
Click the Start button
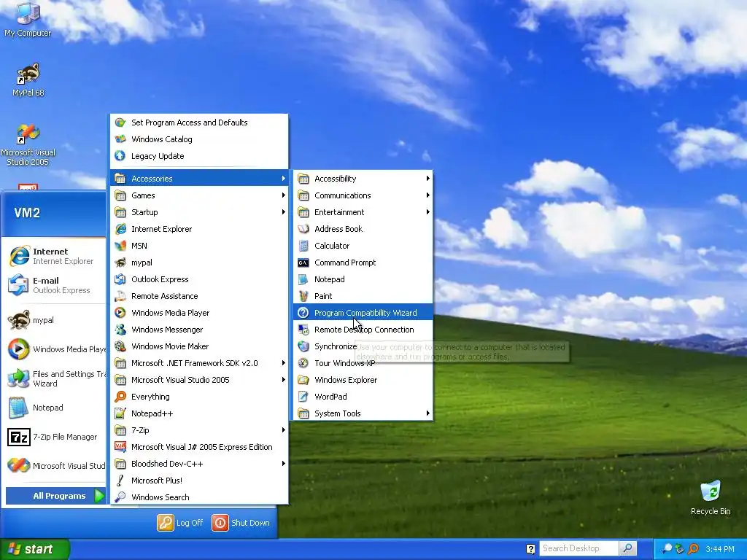point(35,549)
